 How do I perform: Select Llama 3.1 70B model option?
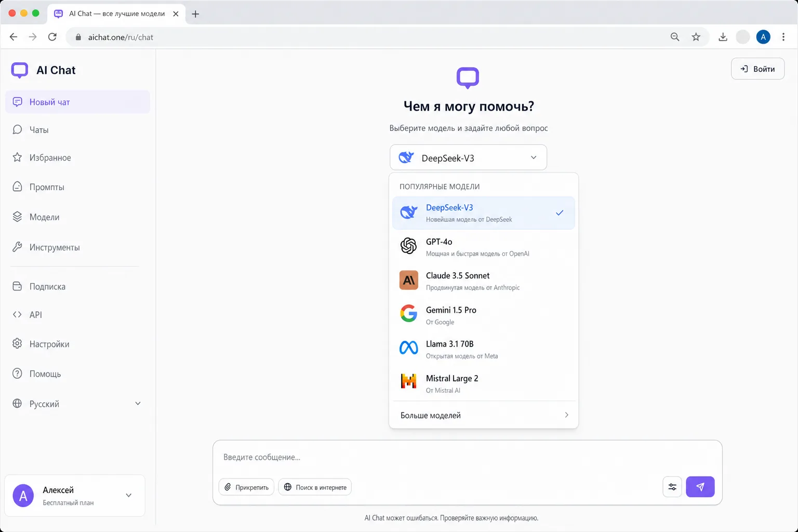point(483,349)
